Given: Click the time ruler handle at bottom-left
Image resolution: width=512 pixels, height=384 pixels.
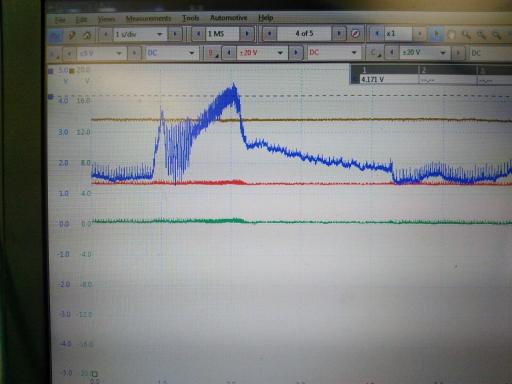Looking at the screenshot, I should pos(95,374).
